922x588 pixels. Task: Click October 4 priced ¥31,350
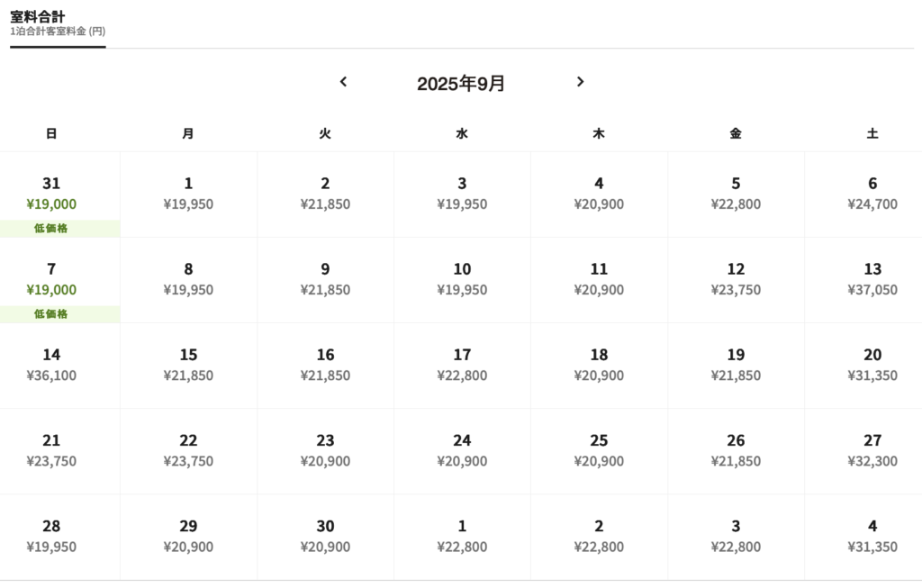click(872, 538)
